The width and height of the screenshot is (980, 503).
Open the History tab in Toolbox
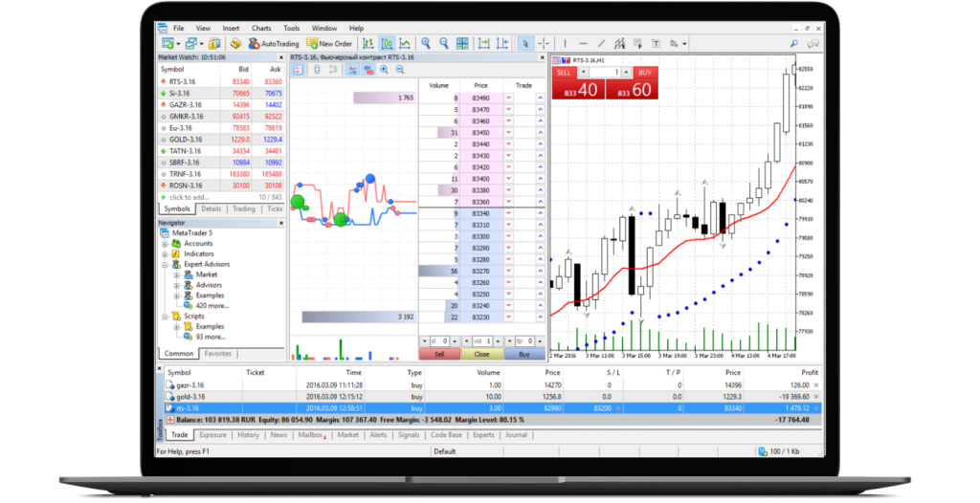tap(248, 435)
